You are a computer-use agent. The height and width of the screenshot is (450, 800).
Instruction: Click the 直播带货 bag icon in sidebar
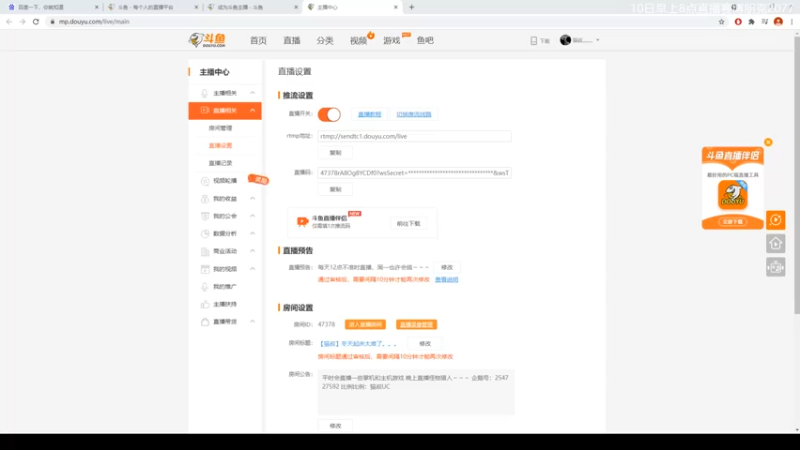(205, 322)
